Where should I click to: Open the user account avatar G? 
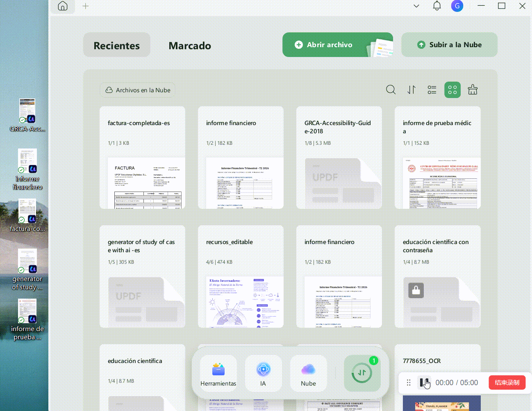[457, 6]
